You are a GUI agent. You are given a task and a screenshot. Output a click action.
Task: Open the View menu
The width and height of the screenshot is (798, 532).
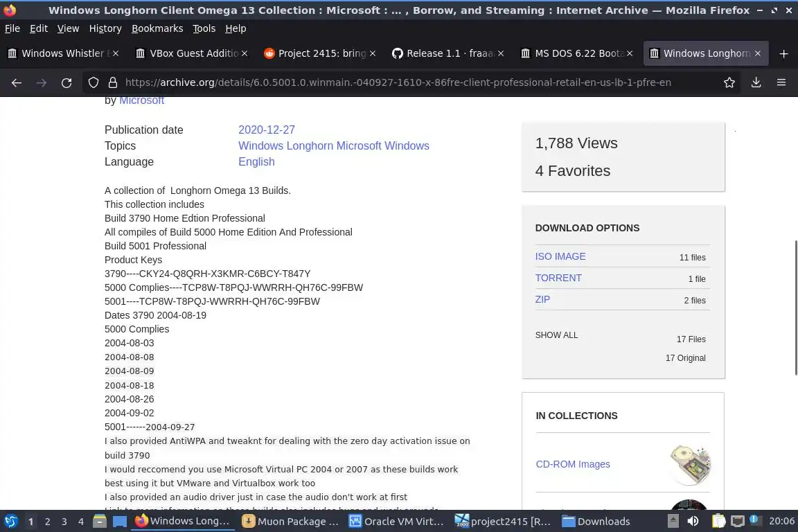click(68, 28)
